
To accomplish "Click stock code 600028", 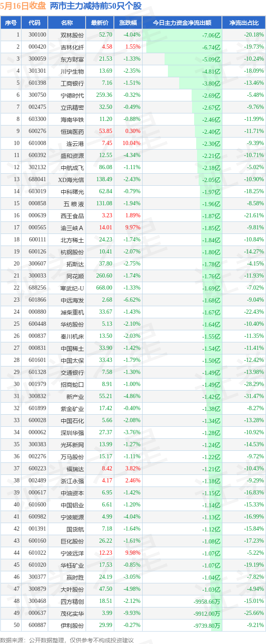I will coord(38,420).
